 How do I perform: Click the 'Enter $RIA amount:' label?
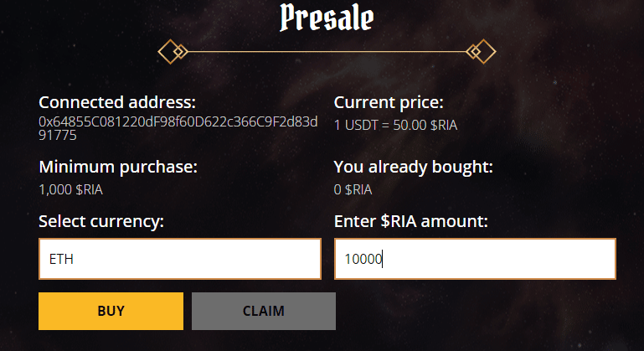coord(410,221)
